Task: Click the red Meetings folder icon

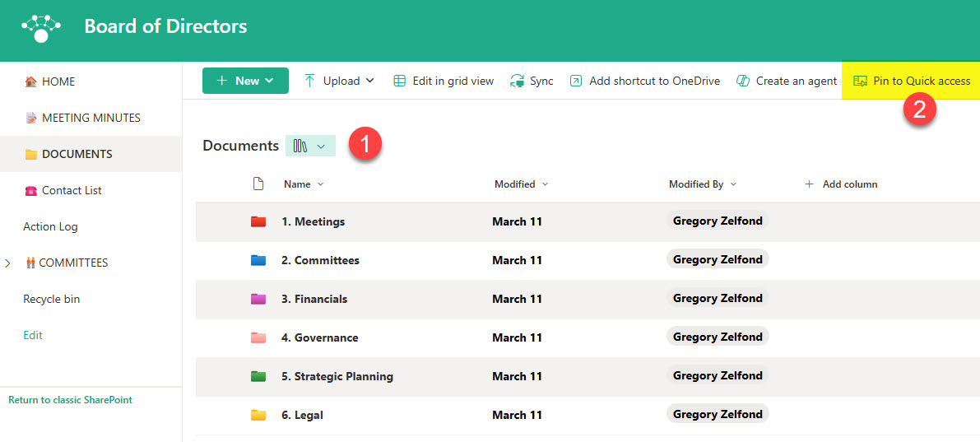Action: (x=258, y=221)
